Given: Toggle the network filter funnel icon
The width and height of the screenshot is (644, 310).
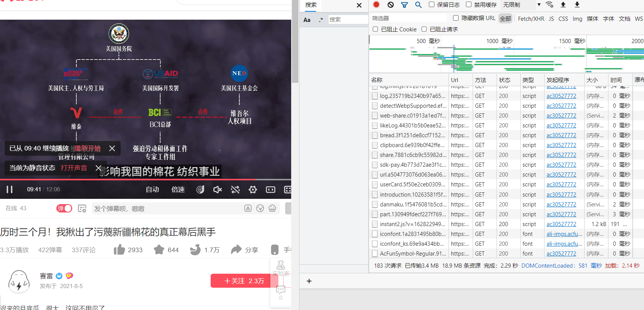Looking at the screenshot, I should (x=404, y=5).
